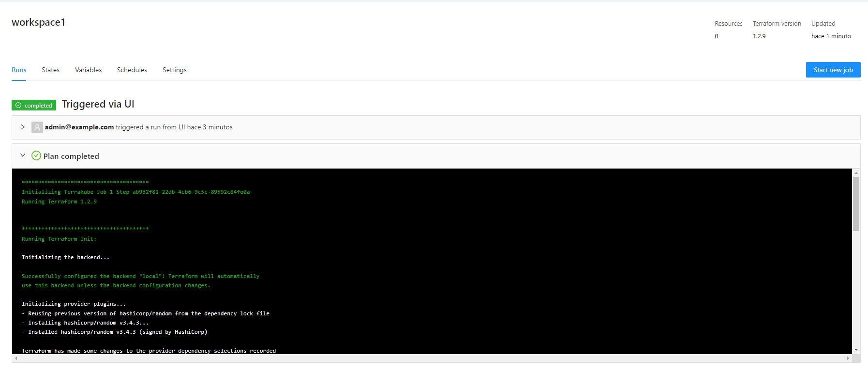Select the Schedules tab

[x=132, y=70]
